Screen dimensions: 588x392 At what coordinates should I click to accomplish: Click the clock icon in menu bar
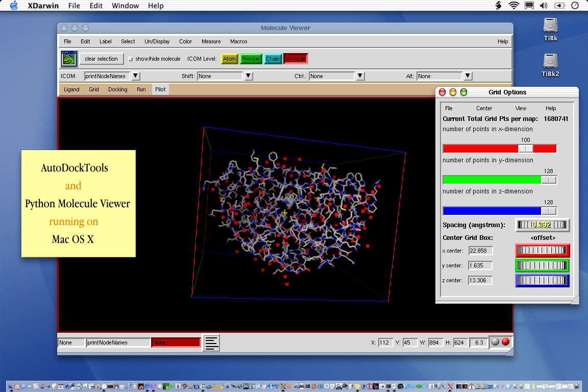pos(575,6)
